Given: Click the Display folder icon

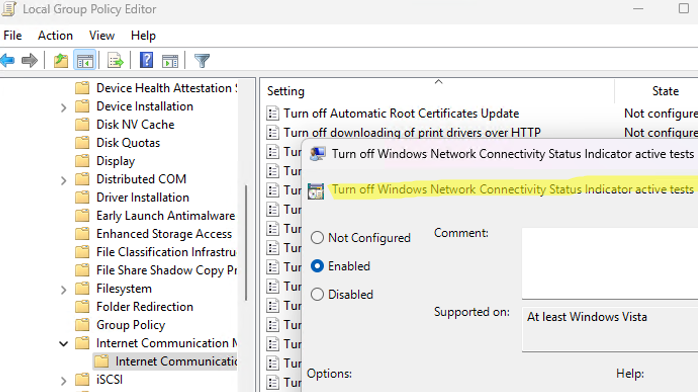Looking at the screenshot, I should point(82,161).
